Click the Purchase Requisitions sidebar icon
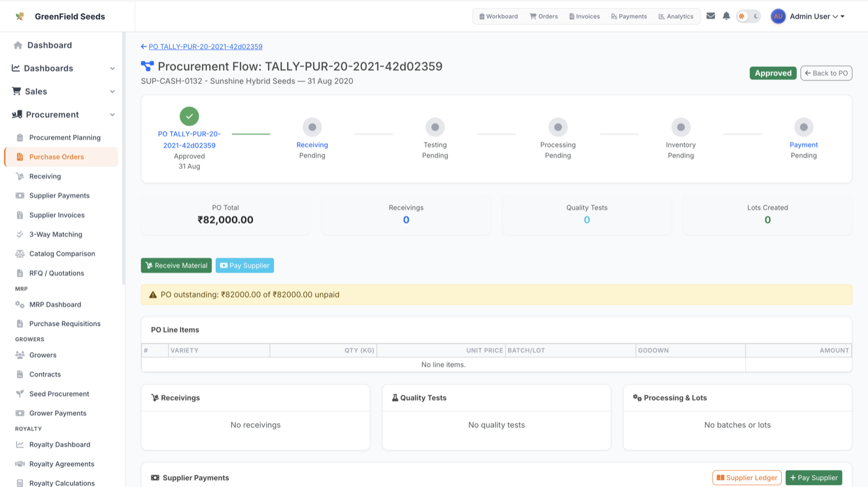 (x=20, y=324)
